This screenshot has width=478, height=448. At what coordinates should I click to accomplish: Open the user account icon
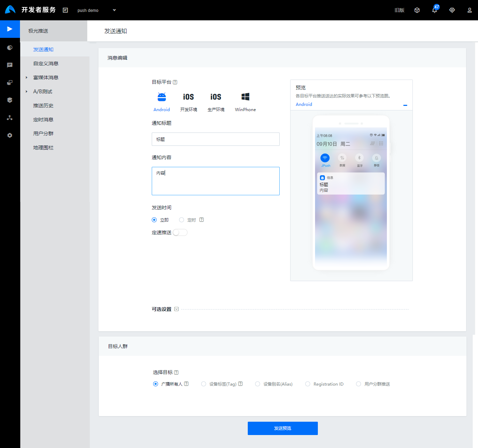pos(470,10)
